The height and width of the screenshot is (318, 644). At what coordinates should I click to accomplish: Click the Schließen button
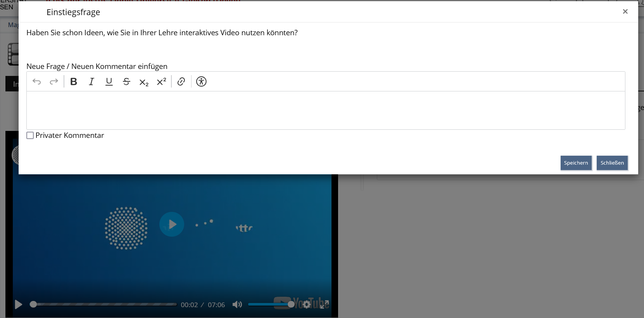click(612, 163)
